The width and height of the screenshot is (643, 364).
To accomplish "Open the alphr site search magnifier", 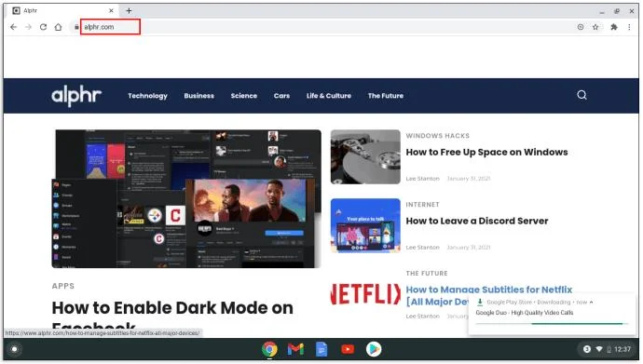I will pos(581,95).
